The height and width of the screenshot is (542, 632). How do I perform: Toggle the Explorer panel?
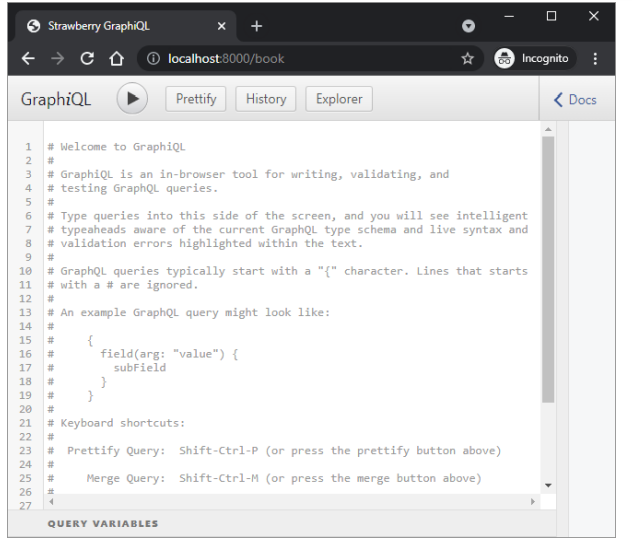[339, 99]
